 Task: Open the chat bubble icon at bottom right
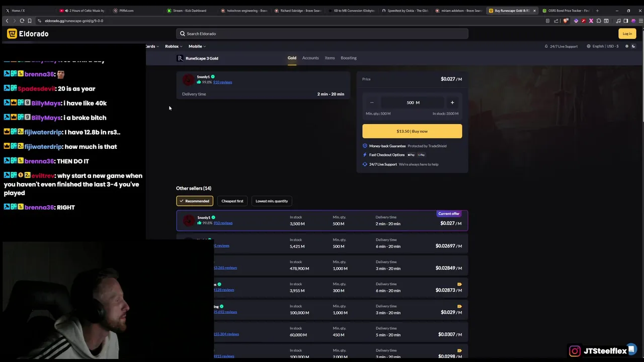coord(631,349)
